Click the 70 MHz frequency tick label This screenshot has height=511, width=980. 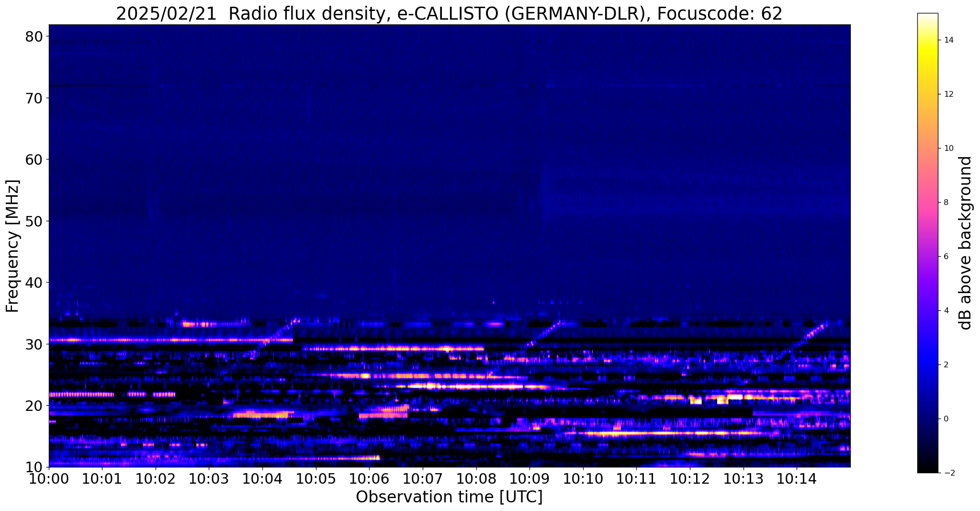click(x=34, y=98)
